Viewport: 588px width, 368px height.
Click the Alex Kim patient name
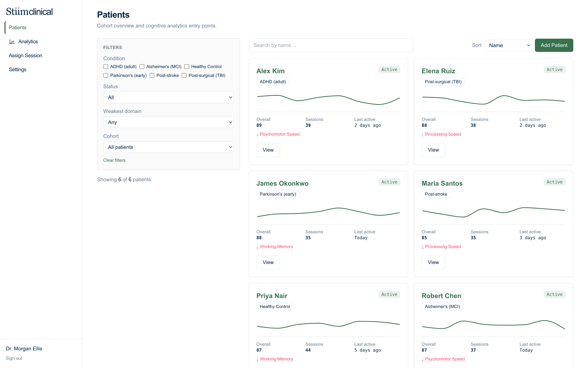tap(270, 71)
